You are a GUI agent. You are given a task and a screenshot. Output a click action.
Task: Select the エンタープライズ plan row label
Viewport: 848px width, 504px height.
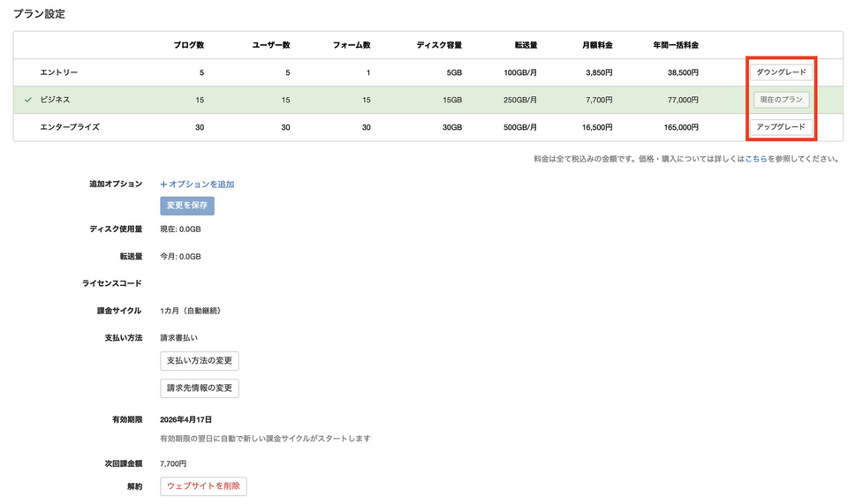coord(70,127)
